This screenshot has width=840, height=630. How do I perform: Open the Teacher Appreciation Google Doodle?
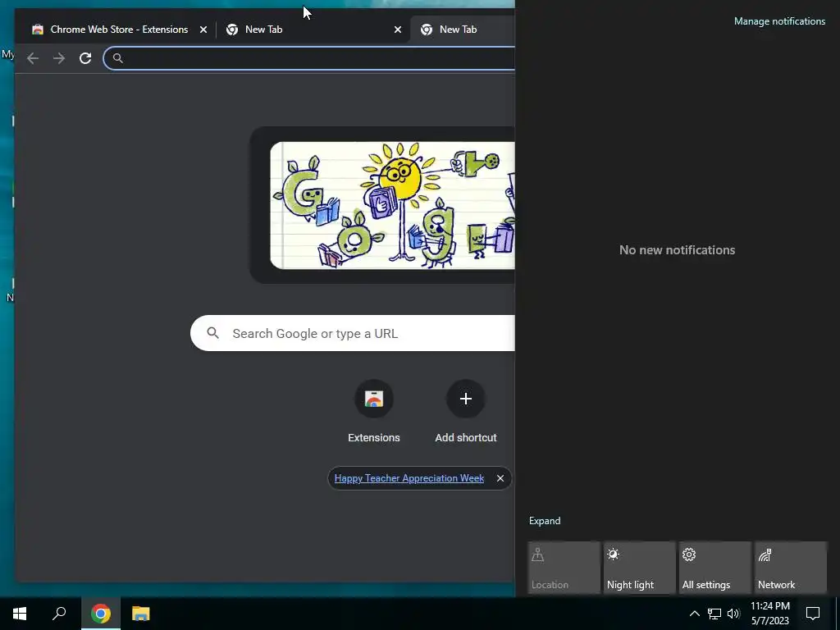[392, 205]
